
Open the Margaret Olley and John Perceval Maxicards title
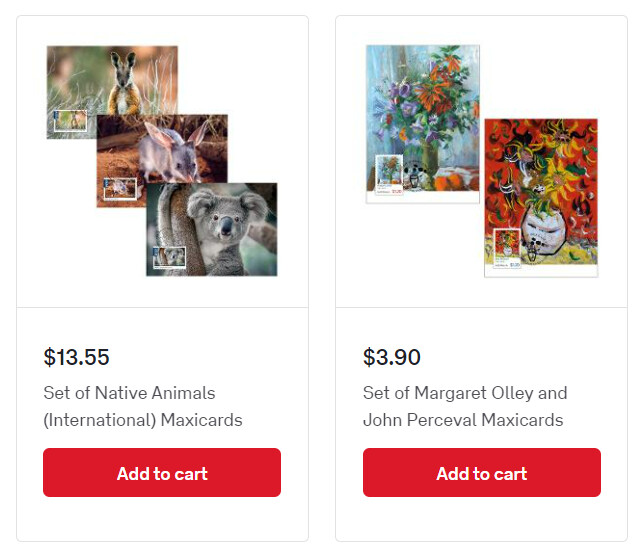(x=465, y=406)
